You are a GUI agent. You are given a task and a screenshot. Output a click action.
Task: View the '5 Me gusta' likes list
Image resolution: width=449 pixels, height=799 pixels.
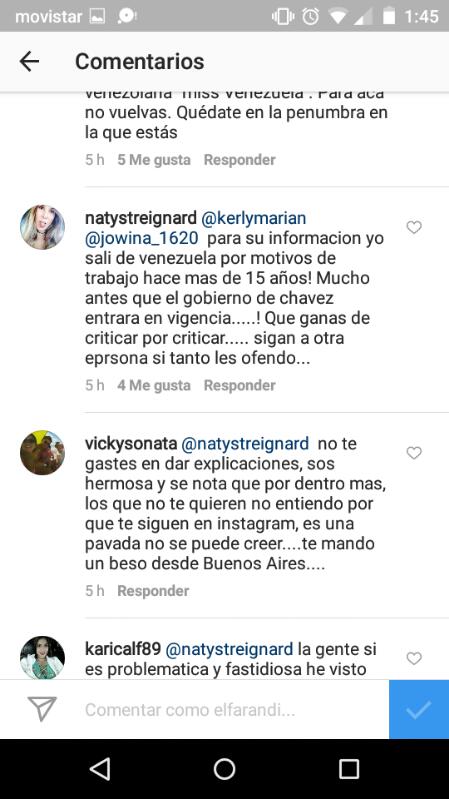pos(154,159)
